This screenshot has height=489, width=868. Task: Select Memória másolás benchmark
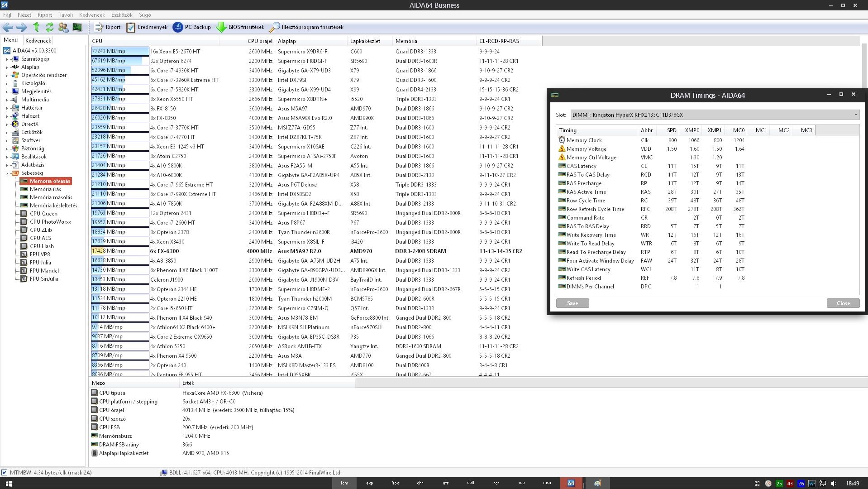[51, 197]
